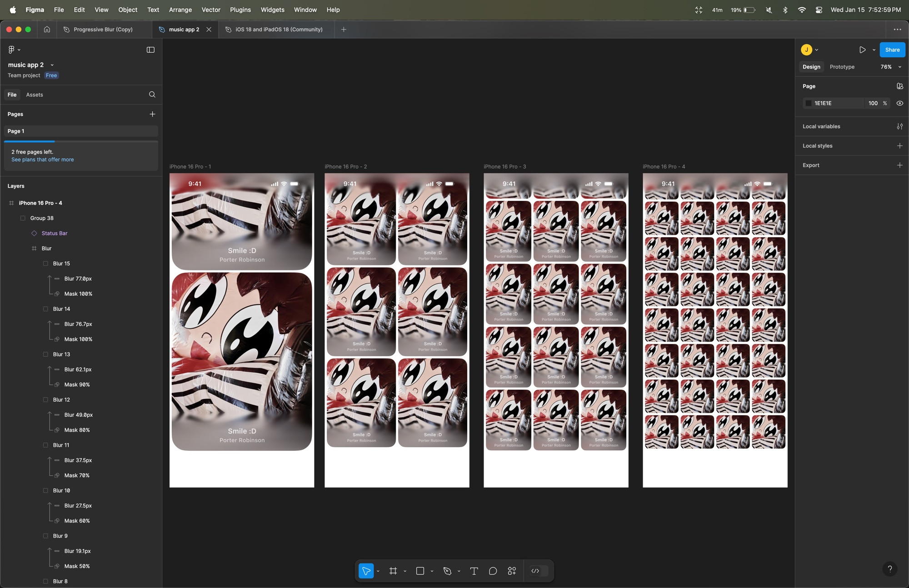This screenshot has width=909, height=588.
Task: Add a new page with plus icon
Action: pyautogui.click(x=152, y=114)
